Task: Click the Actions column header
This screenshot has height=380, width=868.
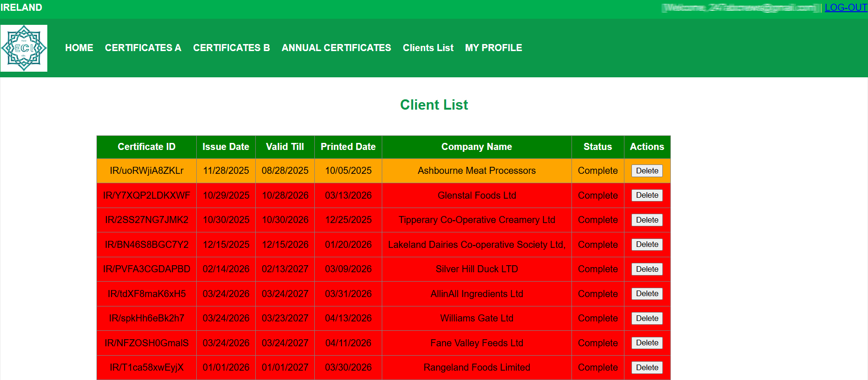Action: tap(647, 147)
